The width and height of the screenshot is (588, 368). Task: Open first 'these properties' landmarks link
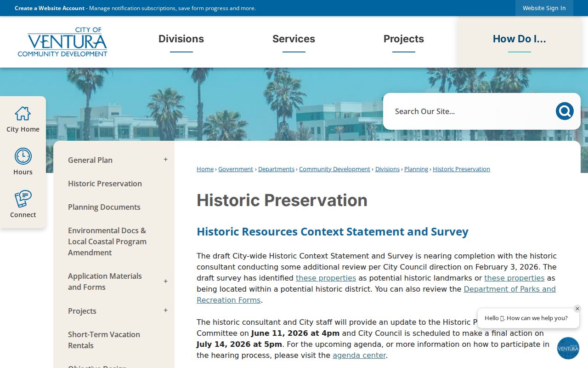(x=326, y=278)
